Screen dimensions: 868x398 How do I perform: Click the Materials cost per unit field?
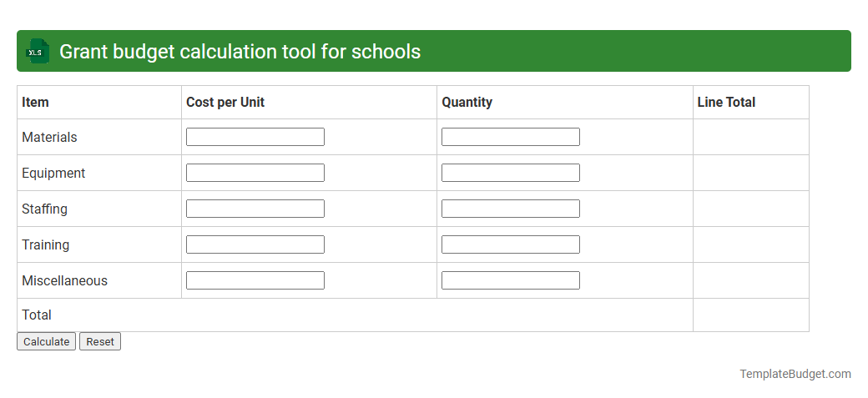coord(255,137)
